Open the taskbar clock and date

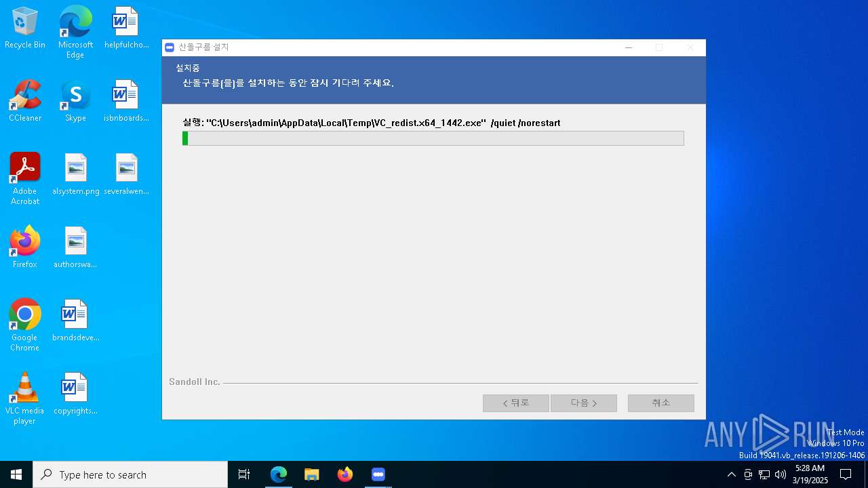(810, 474)
